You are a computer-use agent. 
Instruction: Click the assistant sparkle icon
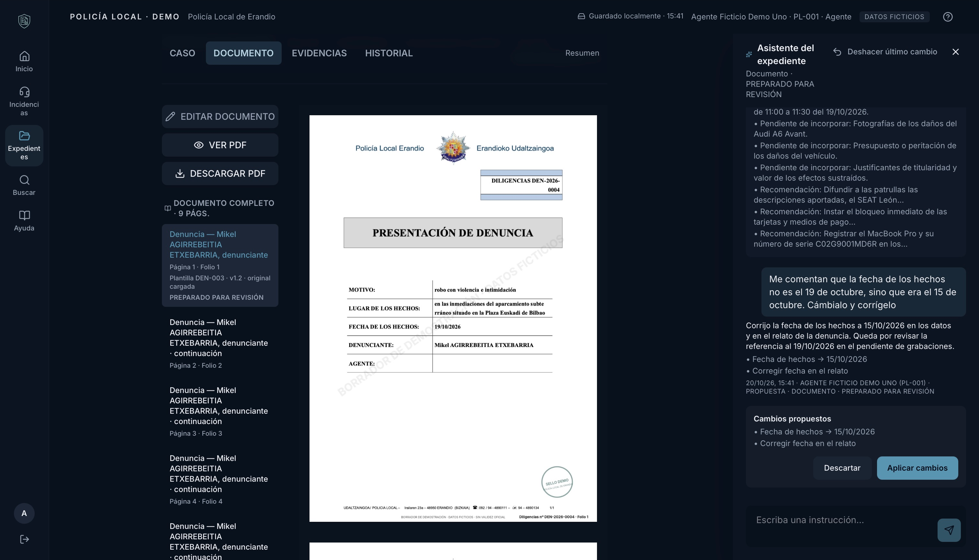[x=749, y=55]
